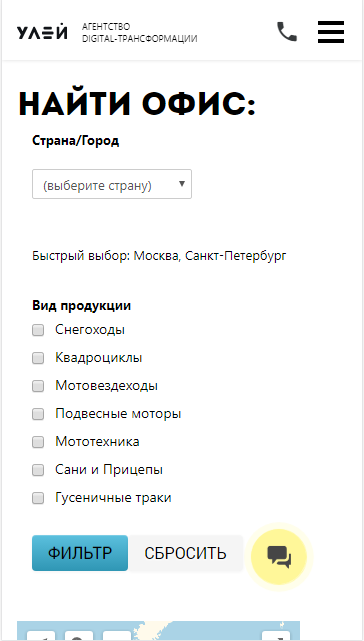Open the country selection dropdown
The width and height of the screenshot is (364, 641).
pyautogui.click(x=112, y=184)
